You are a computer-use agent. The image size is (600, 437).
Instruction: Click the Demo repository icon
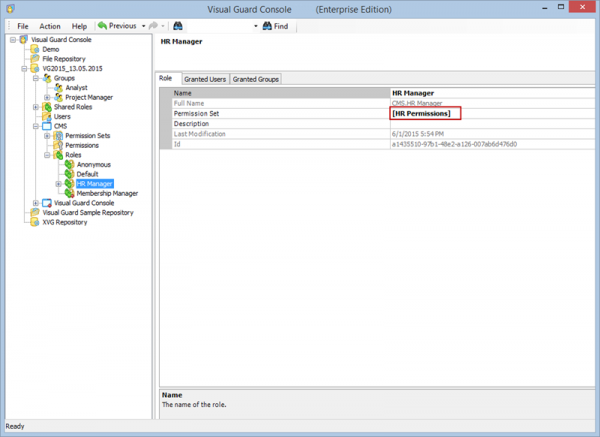click(35, 49)
